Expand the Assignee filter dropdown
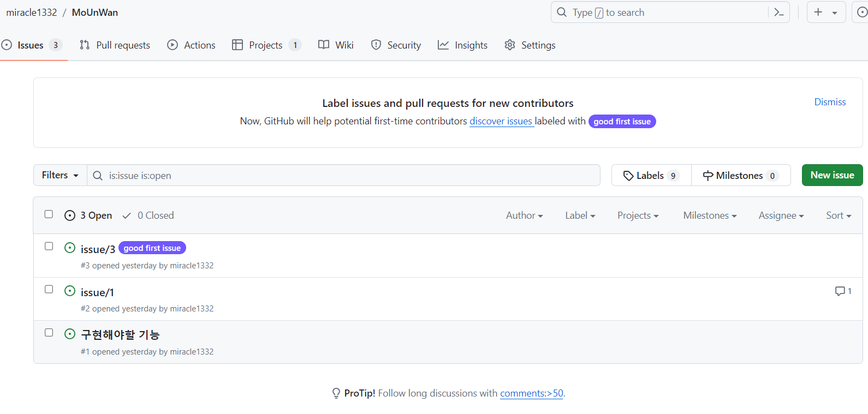Image resolution: width=868 pixels, height=414 pixels. tap(781, 215)
